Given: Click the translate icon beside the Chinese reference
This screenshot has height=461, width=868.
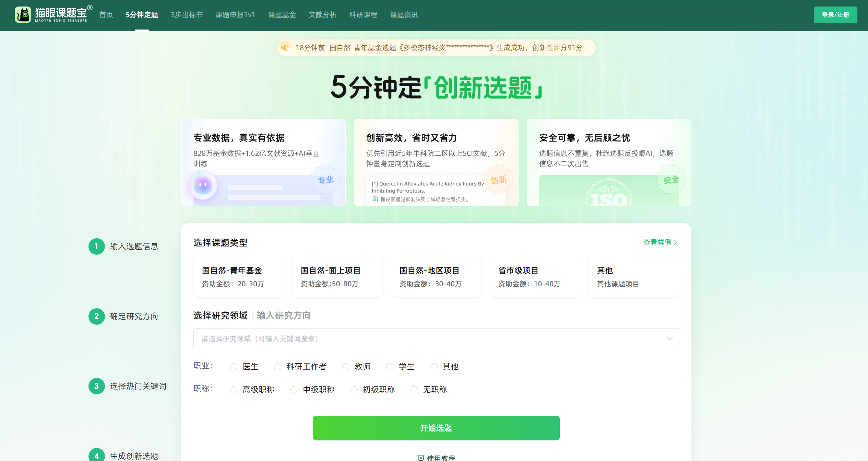Looking at the screenshot, I should (x=374, y=199).
